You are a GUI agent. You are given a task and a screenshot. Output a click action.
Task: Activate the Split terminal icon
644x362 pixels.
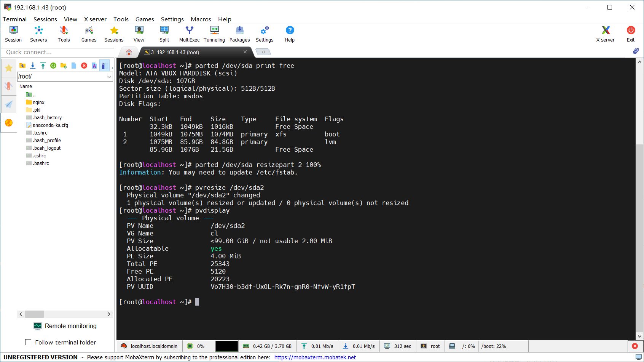[164, 34]
